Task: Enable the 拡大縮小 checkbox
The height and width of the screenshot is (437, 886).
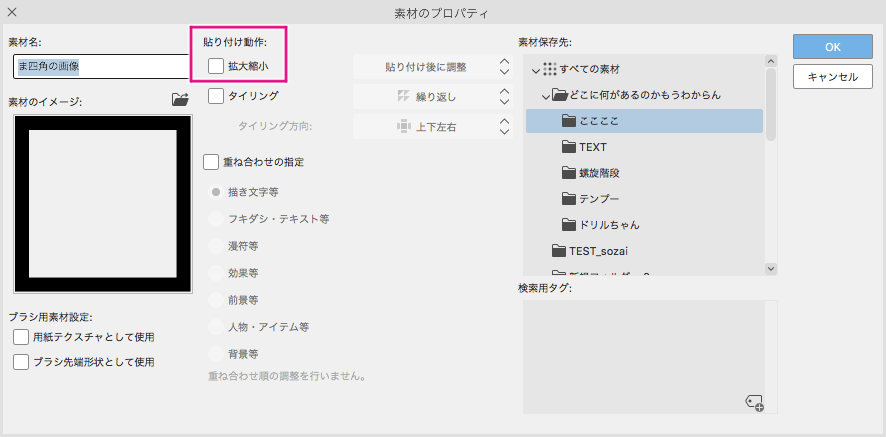Action: pos(216,66)
